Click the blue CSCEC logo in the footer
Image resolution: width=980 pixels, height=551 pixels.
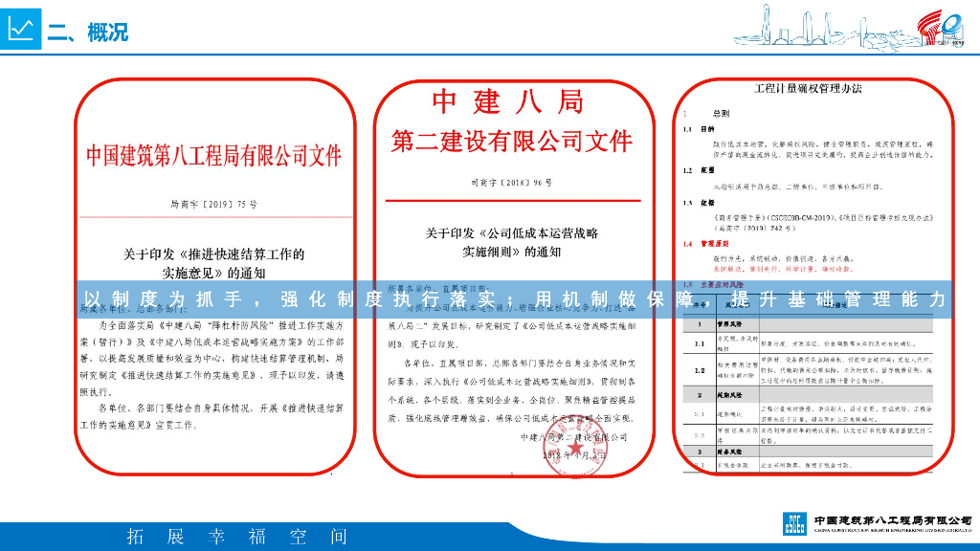click(794, 523)
